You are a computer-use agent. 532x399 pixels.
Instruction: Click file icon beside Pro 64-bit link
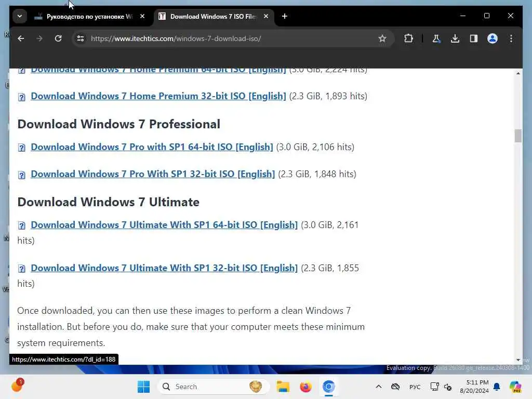coord(22,148)
